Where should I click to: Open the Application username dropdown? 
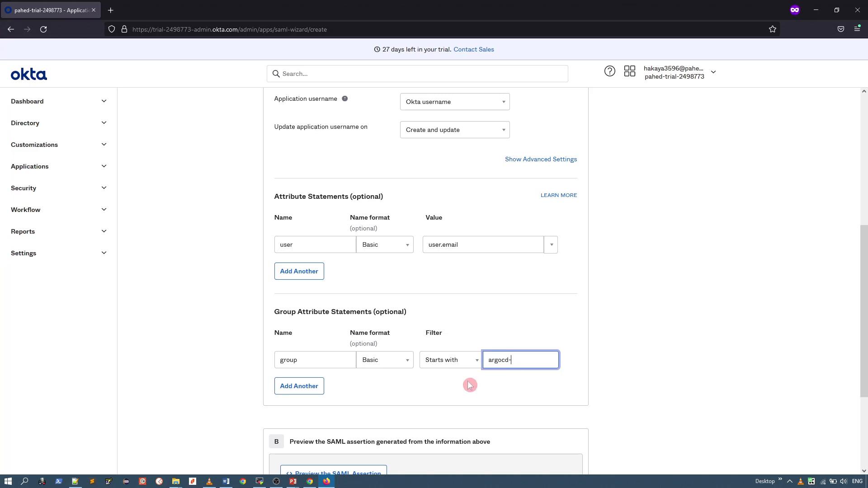tap(455, 102)
